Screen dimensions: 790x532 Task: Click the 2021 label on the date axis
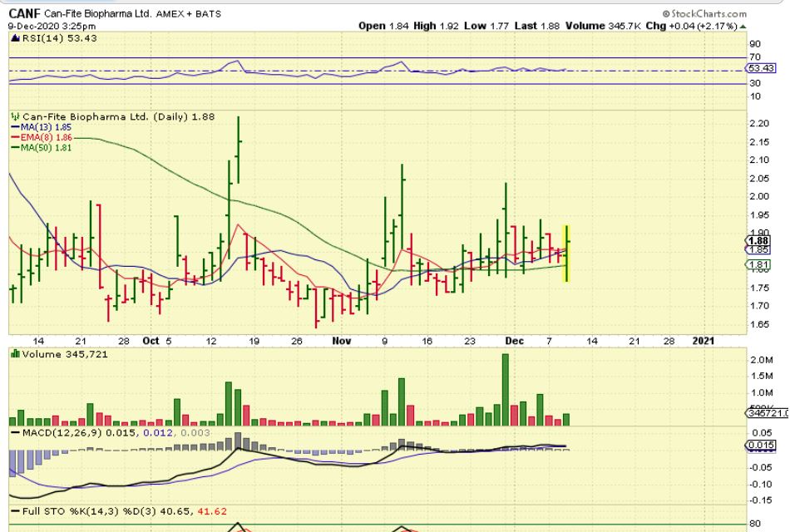704,341
